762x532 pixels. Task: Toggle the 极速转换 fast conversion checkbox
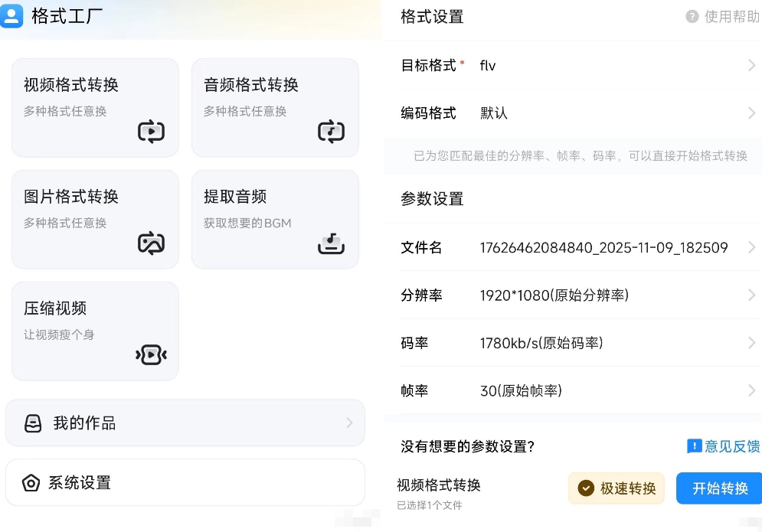tap(587, 488)
